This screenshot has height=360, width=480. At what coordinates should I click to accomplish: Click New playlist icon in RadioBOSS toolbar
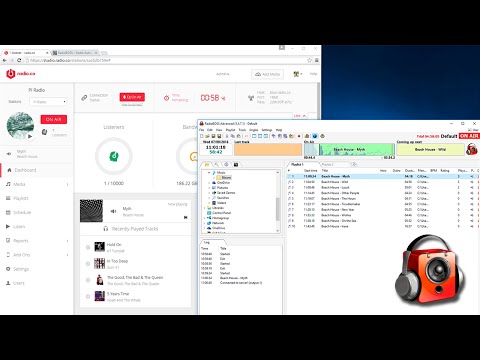pos(202,136)
